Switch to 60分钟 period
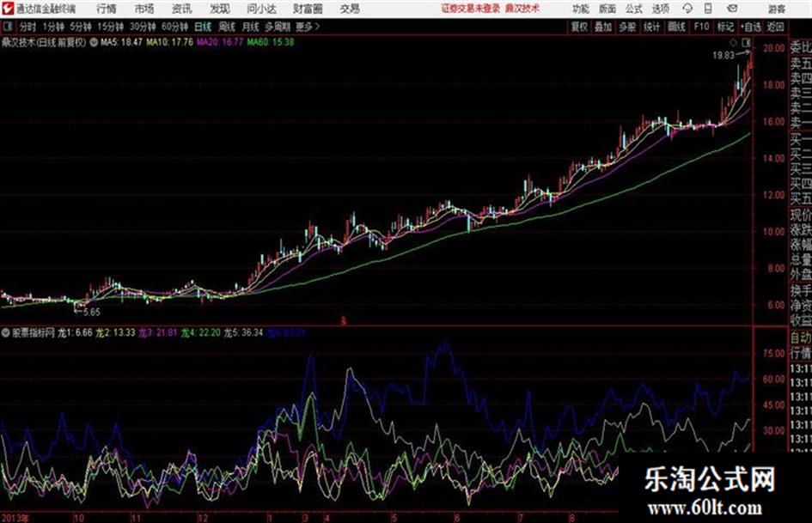812x523 pixels. 174,27
